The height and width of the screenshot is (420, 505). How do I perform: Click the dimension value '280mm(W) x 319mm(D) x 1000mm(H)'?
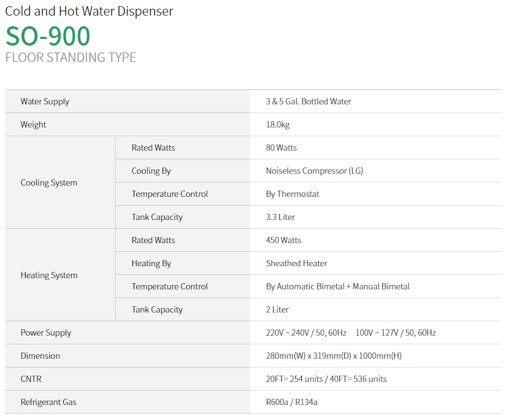point(334,356)
